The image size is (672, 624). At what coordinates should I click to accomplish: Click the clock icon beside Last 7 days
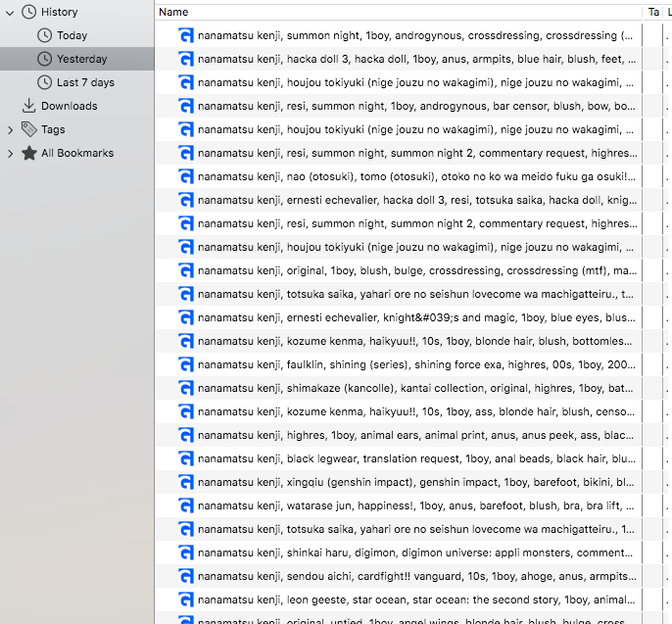tap(45, 82)
